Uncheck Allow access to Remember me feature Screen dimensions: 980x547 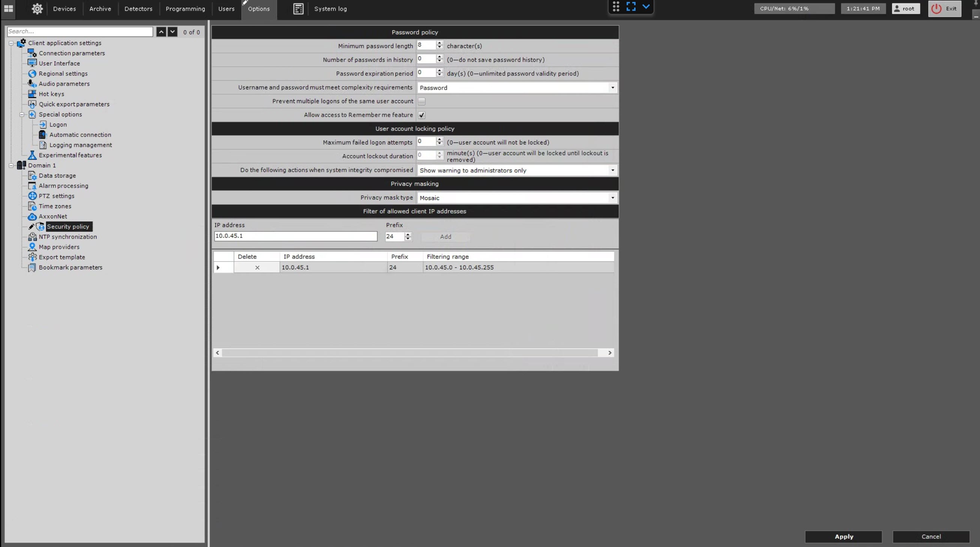[421, 115]
